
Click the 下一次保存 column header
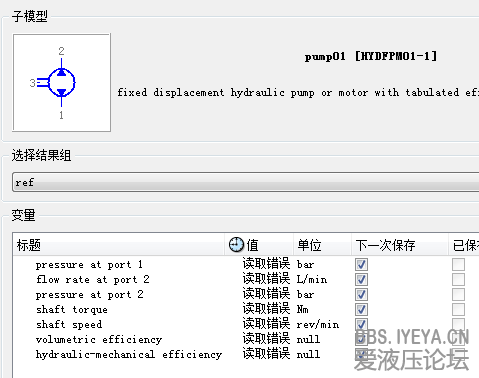coord(399,245)
